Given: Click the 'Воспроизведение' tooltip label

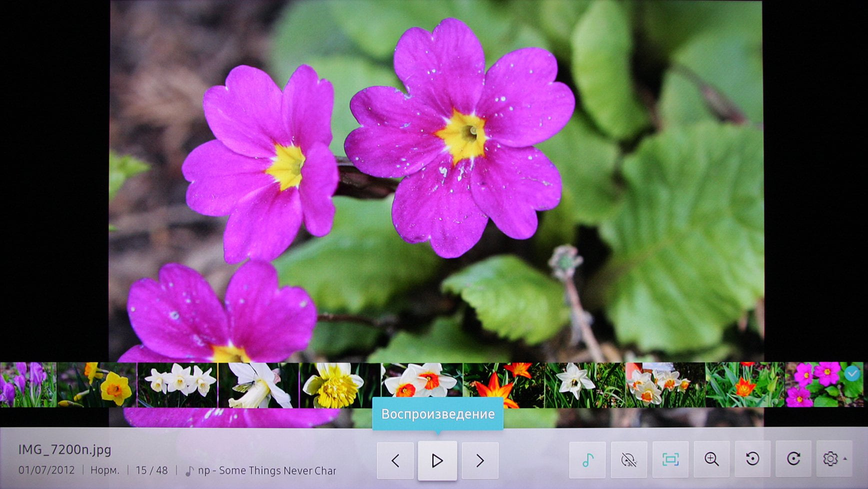Looking at the screenshot, I should click(x=437, y=414).
